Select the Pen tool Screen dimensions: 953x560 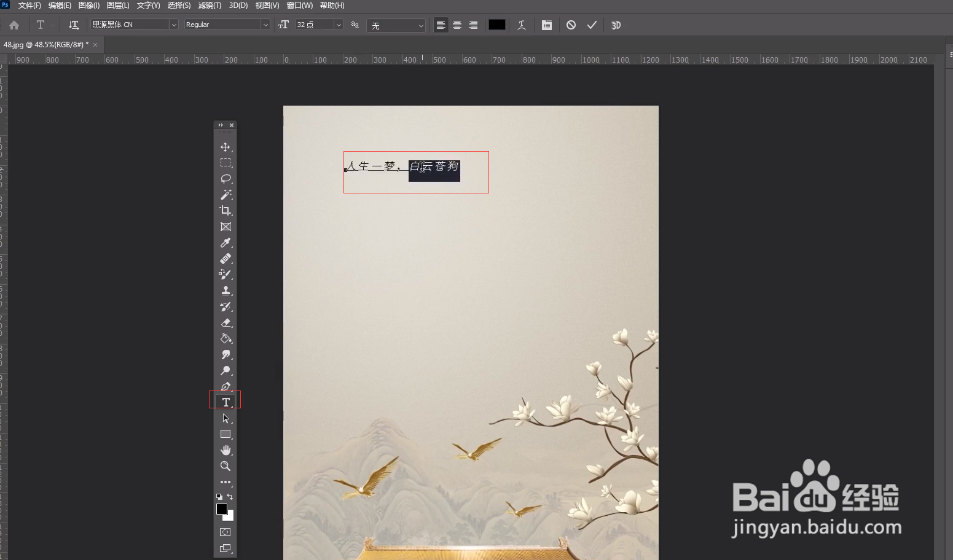(226, 386)
